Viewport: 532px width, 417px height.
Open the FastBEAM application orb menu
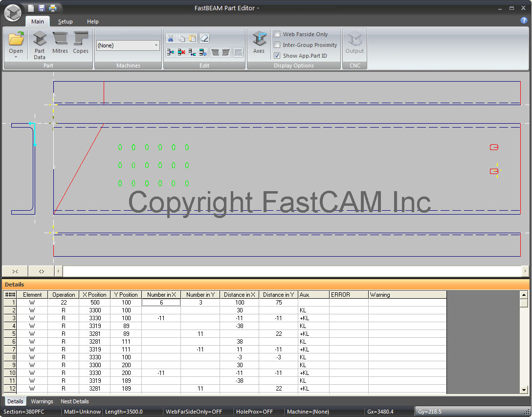pos(13,13)
